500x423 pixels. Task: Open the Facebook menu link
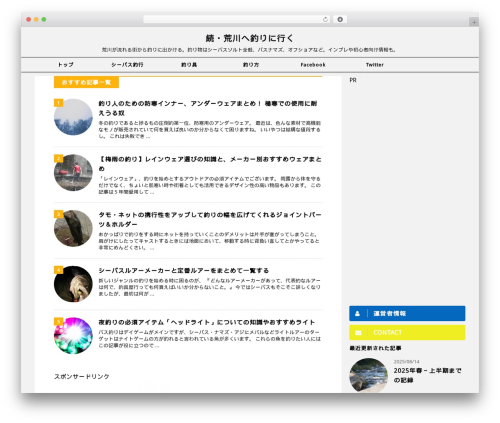[x=313, y=65]
